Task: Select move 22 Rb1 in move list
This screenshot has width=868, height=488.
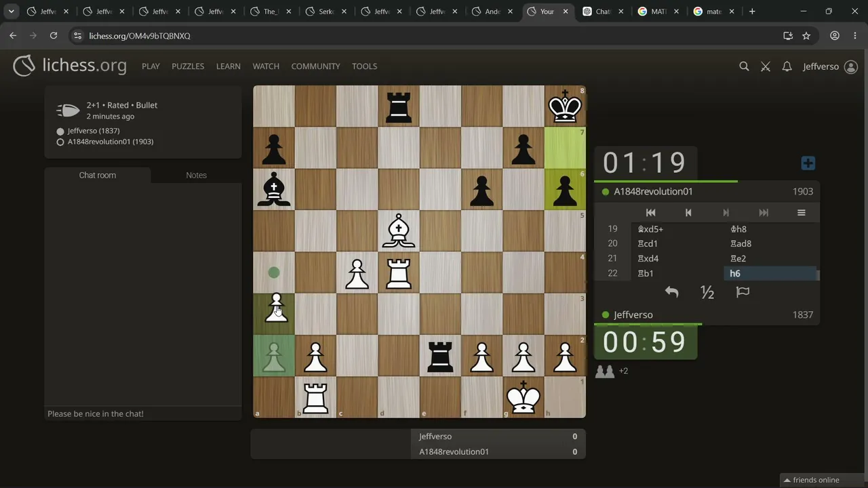Action: point(679,274)
